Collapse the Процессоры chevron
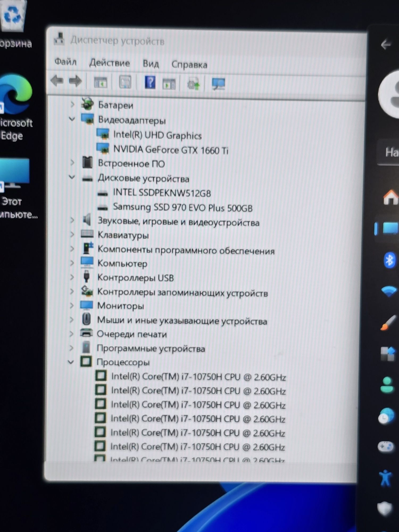399x532 pixels. (71, 362)
